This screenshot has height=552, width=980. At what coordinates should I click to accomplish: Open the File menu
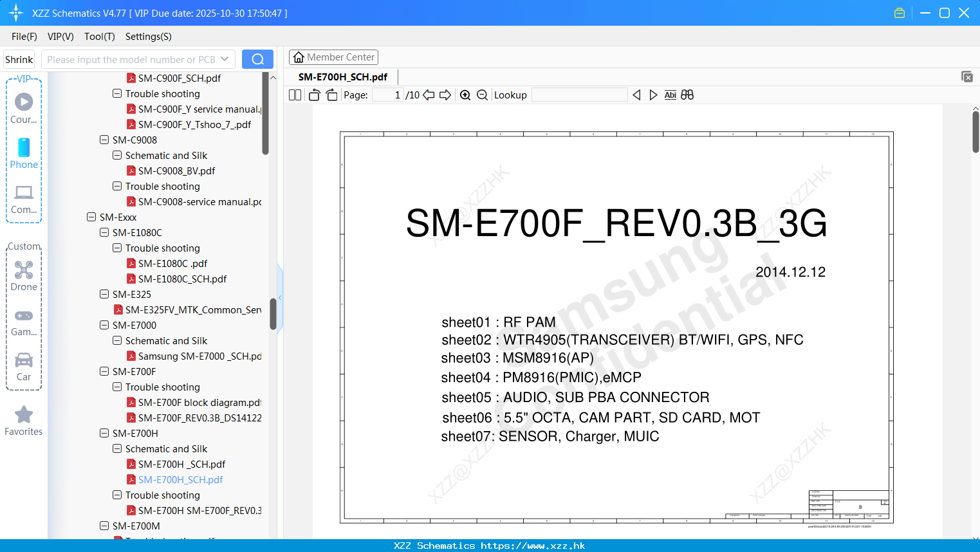24,37
